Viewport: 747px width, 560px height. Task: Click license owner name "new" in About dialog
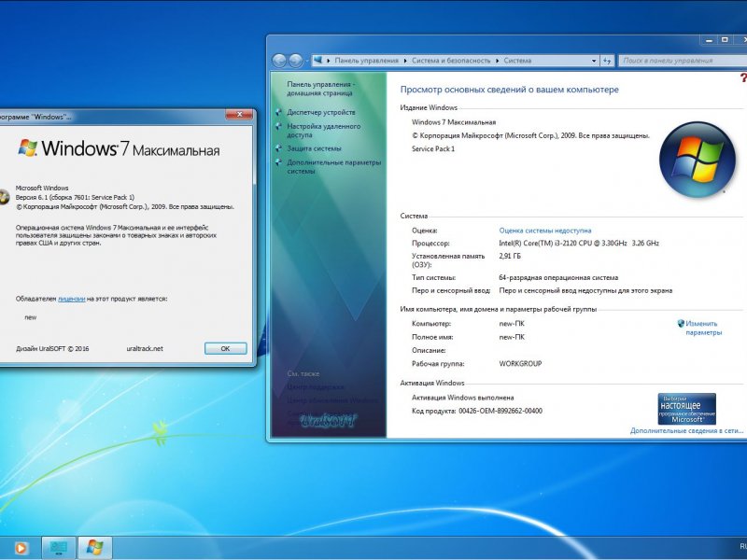point(31,317)
